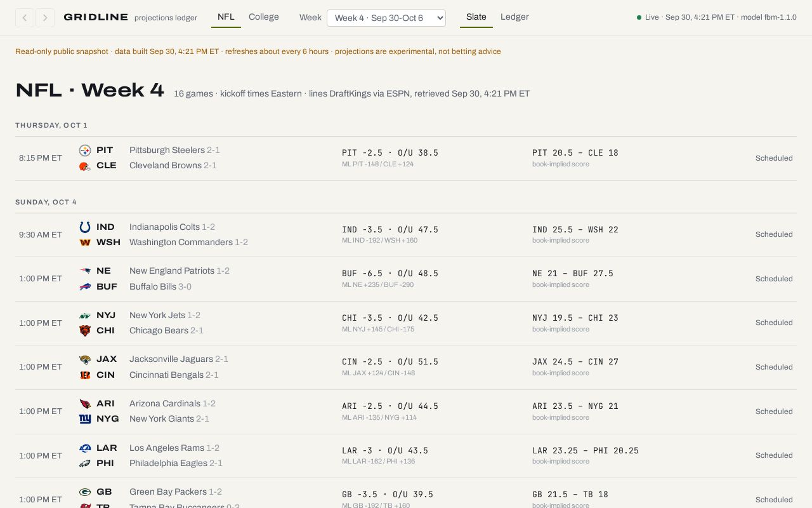The height and width of the screenshot is (508, 812).
Task: Click the Pittsburgh Steelers team name
Action: 167,150
